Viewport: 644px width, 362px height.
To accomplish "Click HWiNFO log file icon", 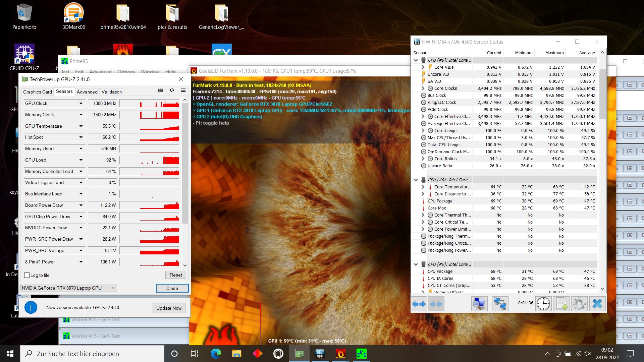I will [x=561, y=304].
